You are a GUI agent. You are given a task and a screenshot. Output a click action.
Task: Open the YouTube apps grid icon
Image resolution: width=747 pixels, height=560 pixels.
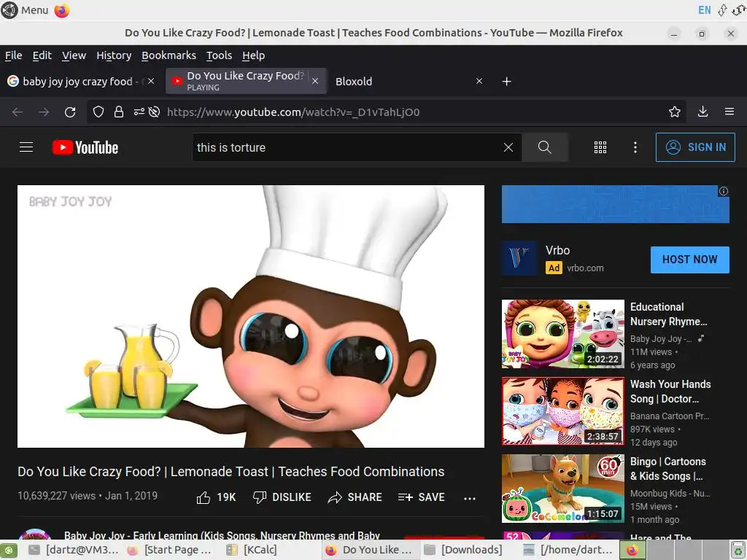[600, 147]
